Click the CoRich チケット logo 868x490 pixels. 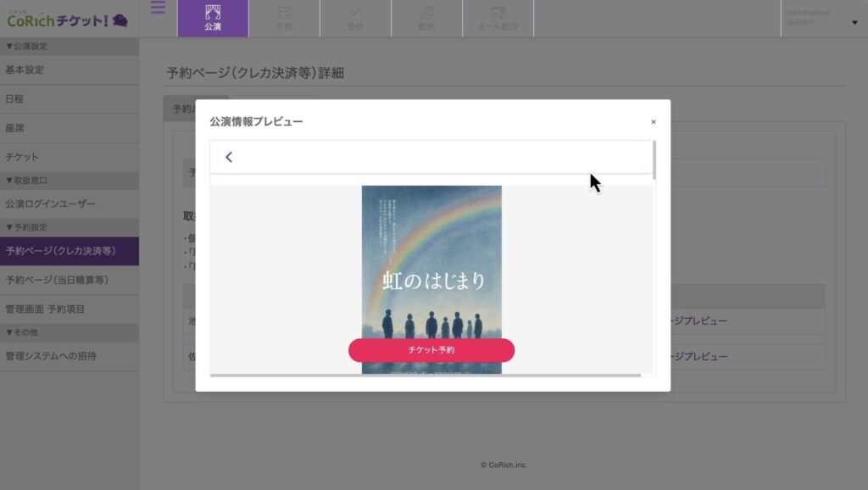[68, 19]
